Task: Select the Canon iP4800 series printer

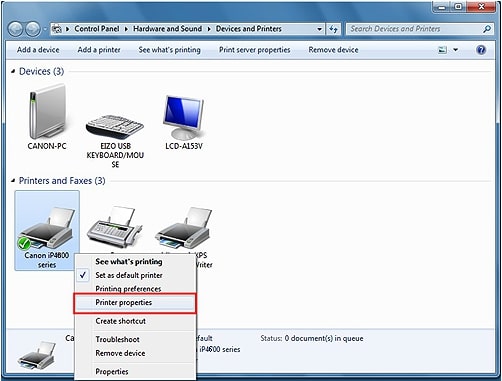Action: click(x=47, y=230)
